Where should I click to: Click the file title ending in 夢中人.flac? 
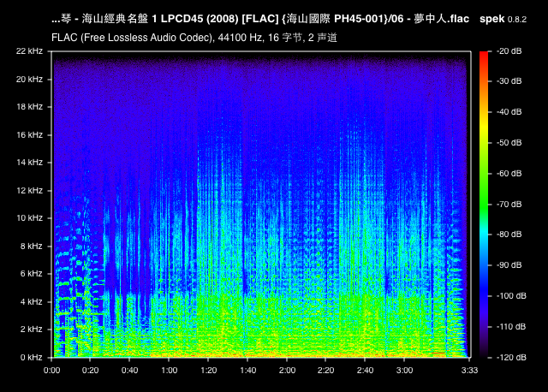260,19
